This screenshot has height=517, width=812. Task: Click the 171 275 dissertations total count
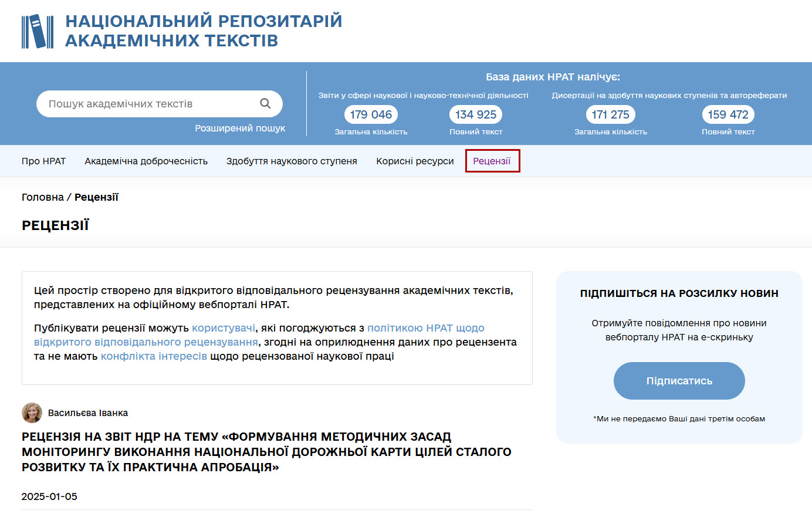pyautogui.click(x=610, y=114)
